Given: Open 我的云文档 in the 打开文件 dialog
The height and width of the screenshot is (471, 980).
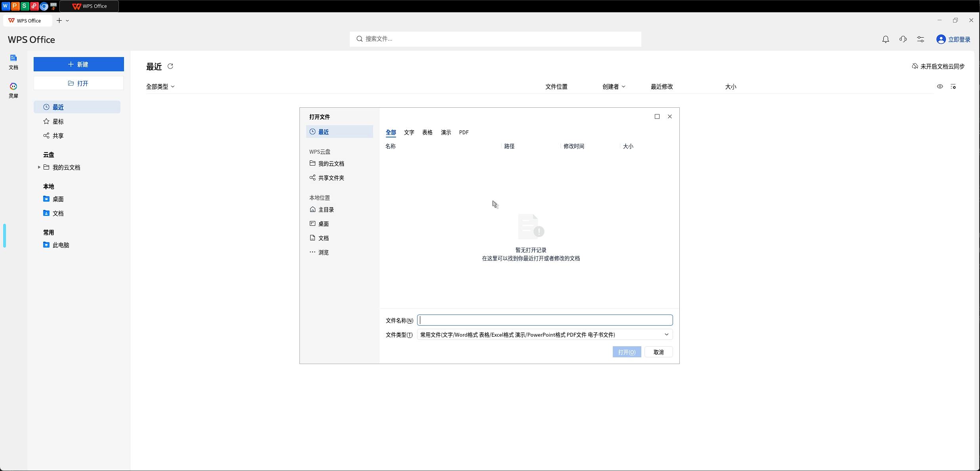Looking at the screenshot, I should pos(339,163).
